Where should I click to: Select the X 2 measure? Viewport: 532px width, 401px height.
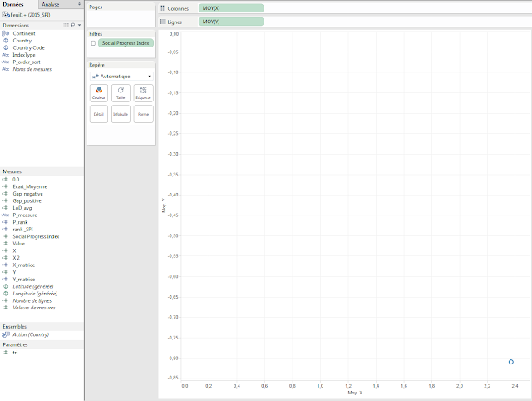(17, 258)
